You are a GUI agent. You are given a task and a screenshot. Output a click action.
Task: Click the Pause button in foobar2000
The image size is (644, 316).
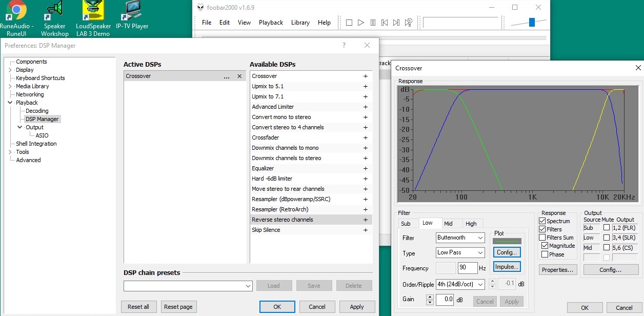373,23
